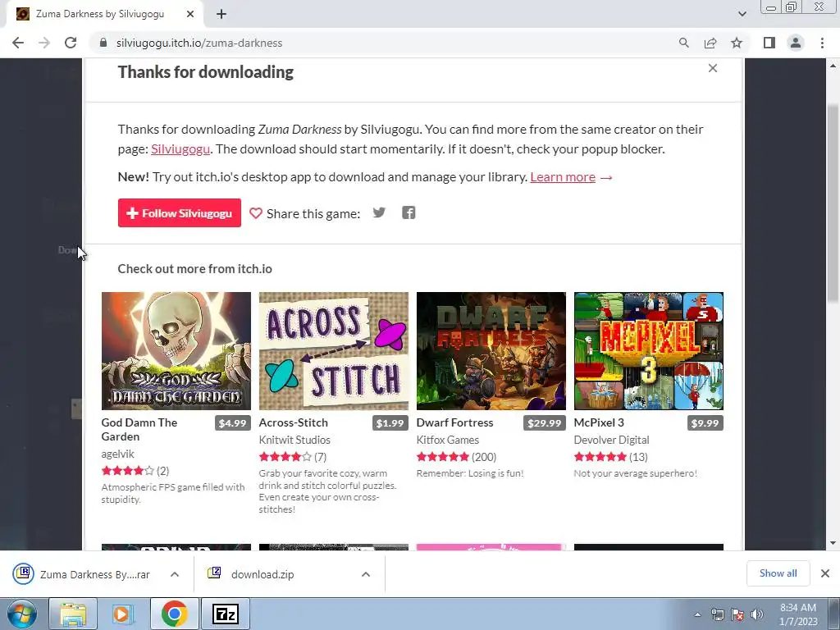
Task: Open the Silviugogu creator page link
Action: [180, 149]
